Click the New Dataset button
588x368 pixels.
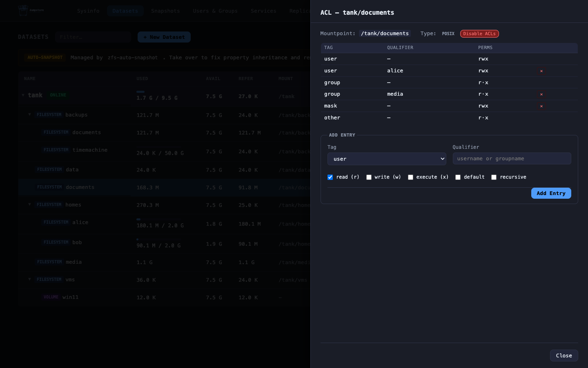pyautogui.click(x=164, y=37)
